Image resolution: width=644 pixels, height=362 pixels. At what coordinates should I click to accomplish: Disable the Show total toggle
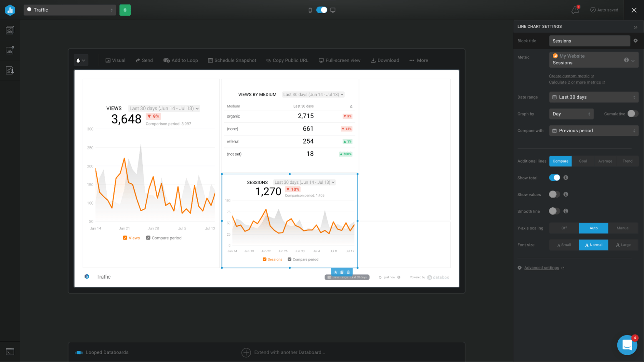point(555,178)
